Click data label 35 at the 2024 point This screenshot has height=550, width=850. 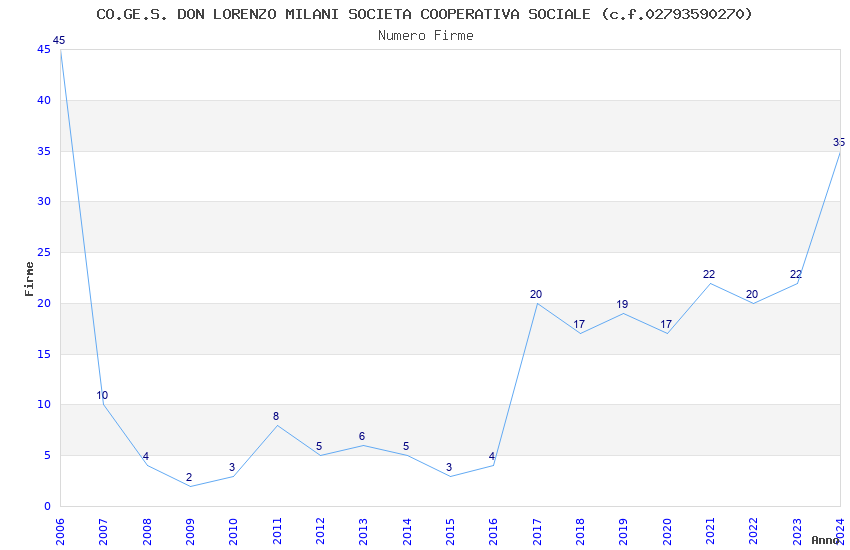(839, 142)
